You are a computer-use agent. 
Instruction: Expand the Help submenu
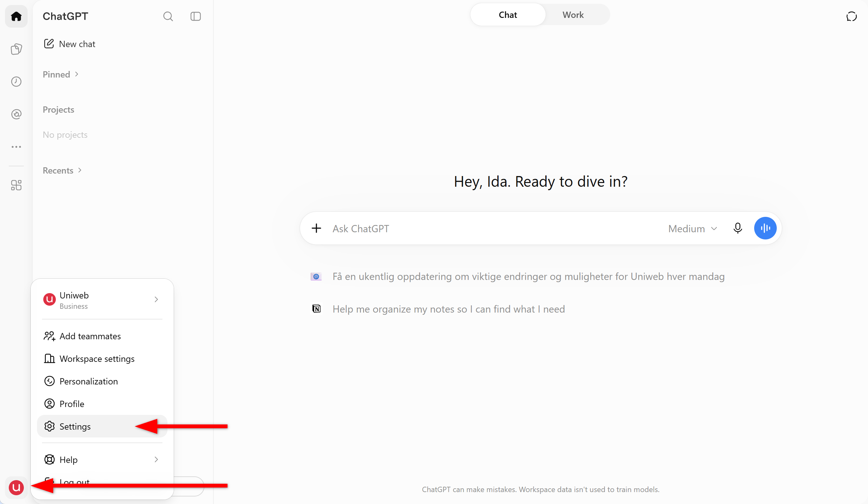pos(102,459)
